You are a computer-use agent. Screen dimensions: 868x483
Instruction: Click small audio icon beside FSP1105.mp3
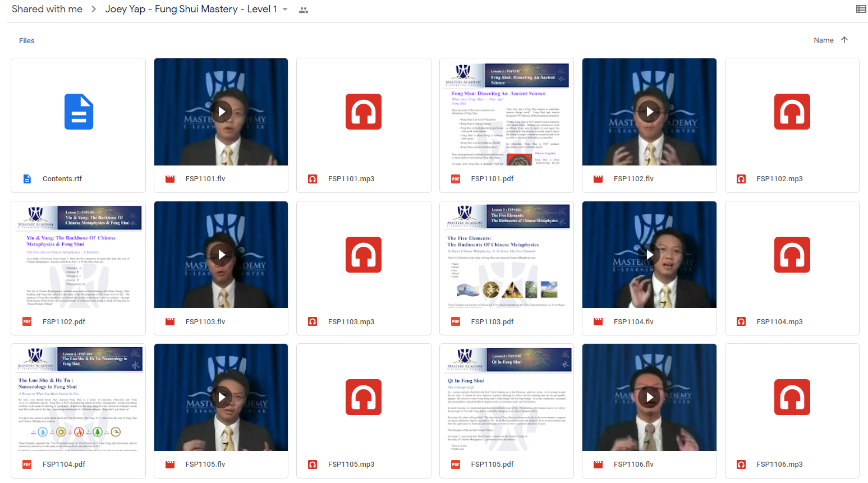[313, 464]
